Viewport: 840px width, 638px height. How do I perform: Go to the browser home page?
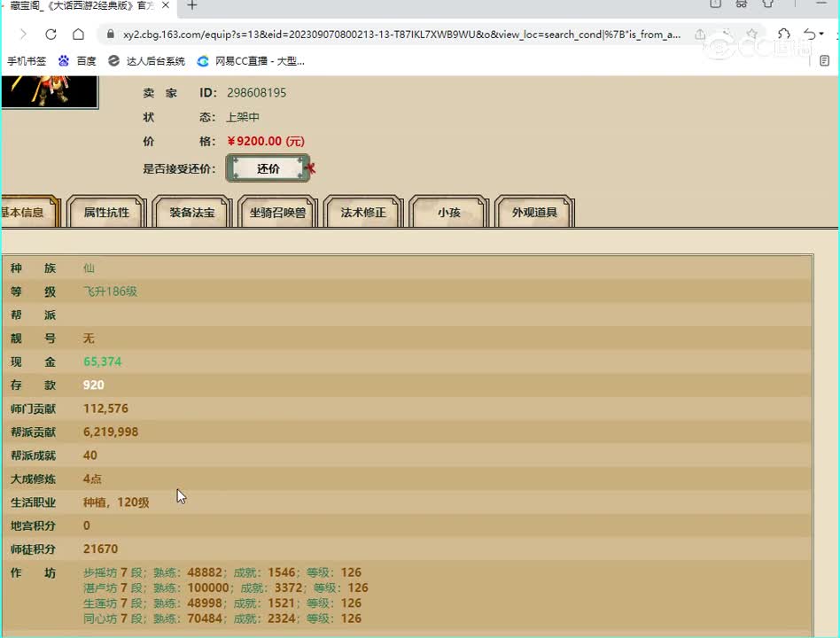click(x=78, y=35)
